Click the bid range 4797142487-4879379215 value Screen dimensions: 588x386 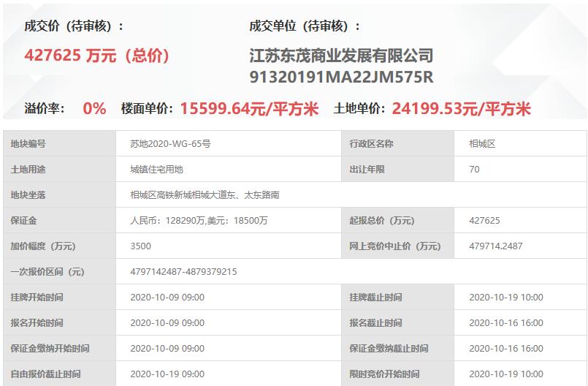(183, 272)
